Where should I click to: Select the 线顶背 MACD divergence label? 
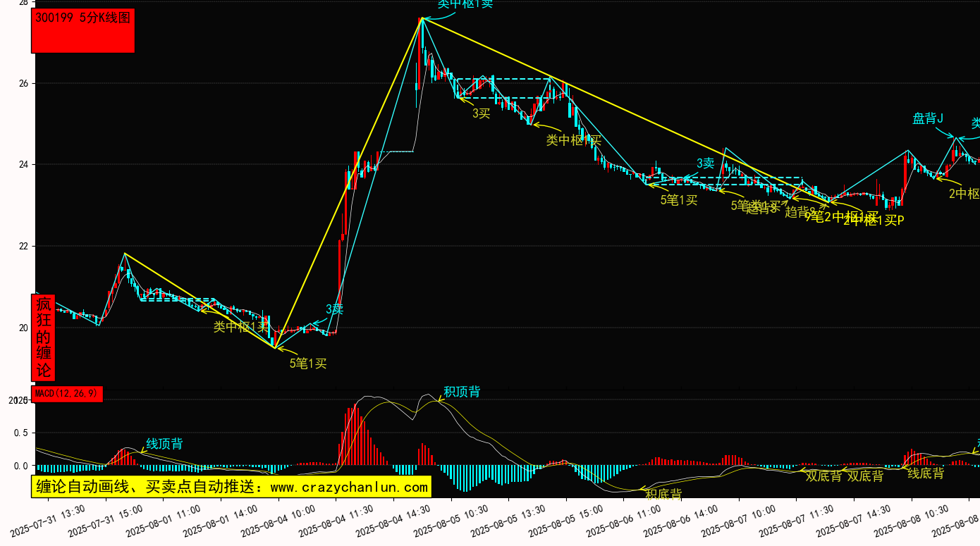[x=164, y=444]
